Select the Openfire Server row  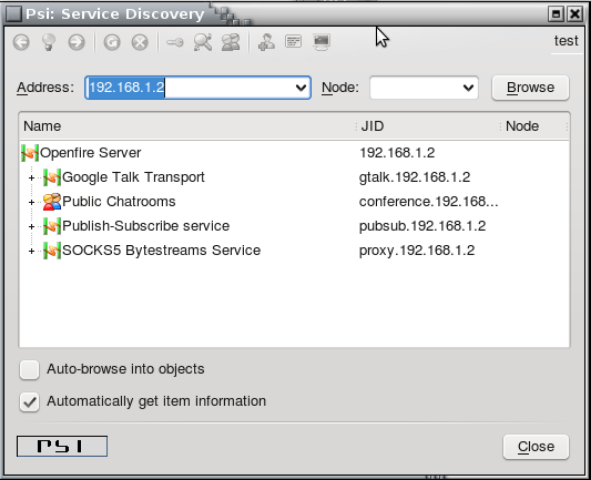pos(294,153)
